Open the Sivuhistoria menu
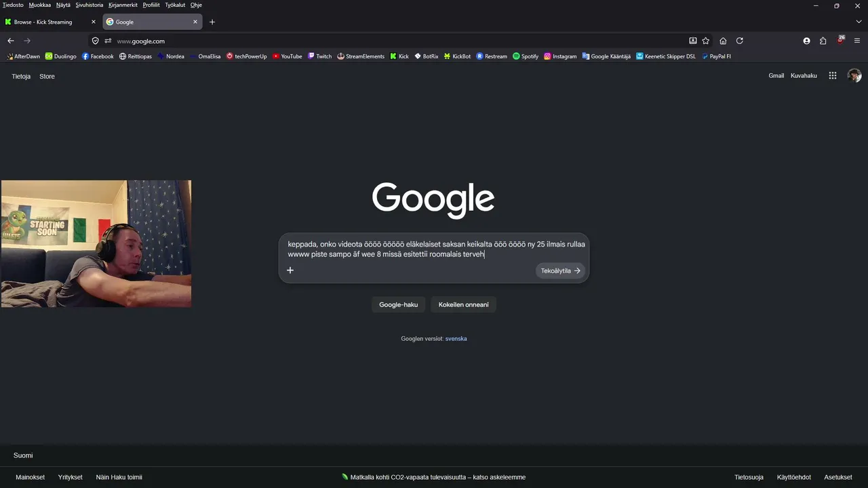The width and height of the screenshot is (868, 488). point(90,5)
